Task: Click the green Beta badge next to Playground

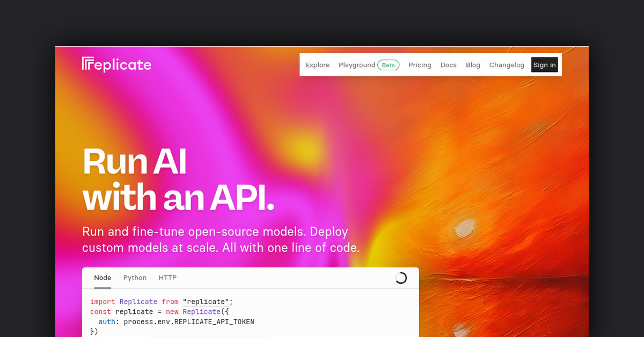Action: [x=388, y=65]
